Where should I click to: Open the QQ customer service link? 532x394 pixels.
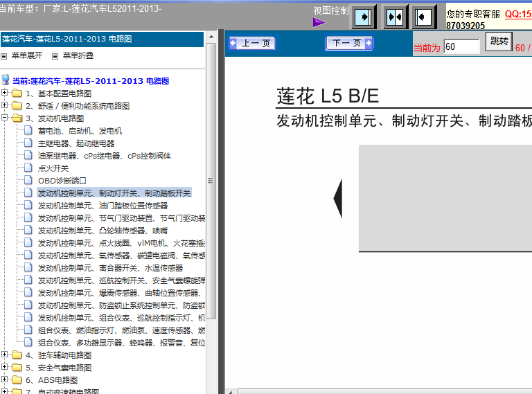518,14
